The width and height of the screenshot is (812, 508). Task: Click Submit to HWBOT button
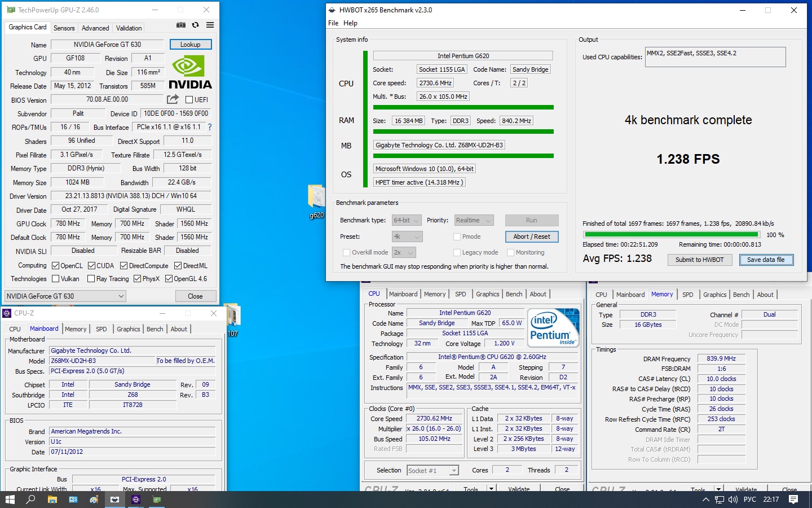coord(700,260)
